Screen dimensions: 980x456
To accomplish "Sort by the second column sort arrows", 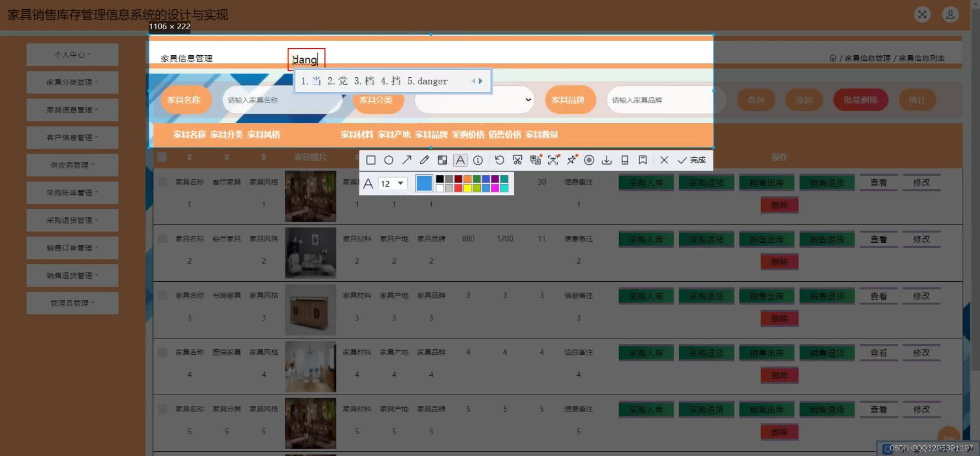I will [x=226, y=157].
